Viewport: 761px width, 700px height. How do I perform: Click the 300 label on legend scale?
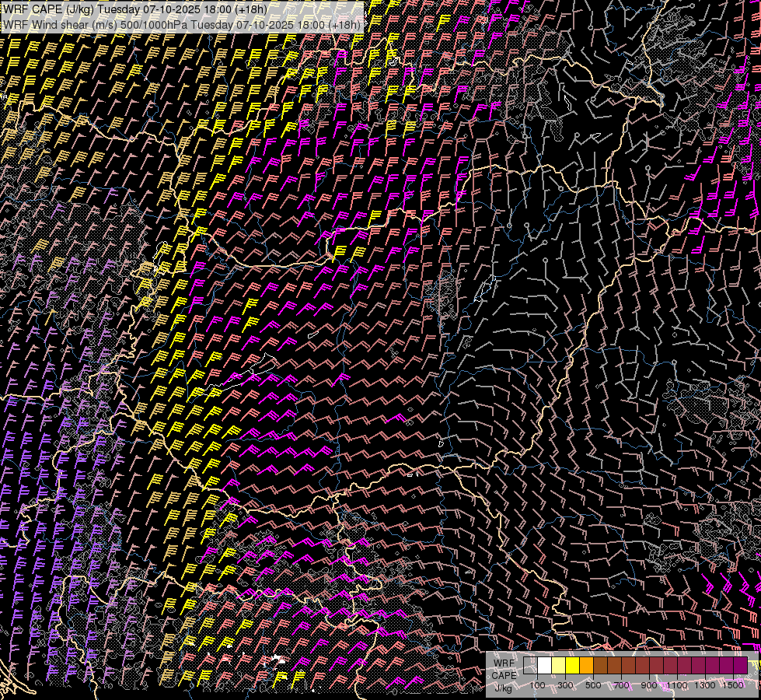click(565, 685)
